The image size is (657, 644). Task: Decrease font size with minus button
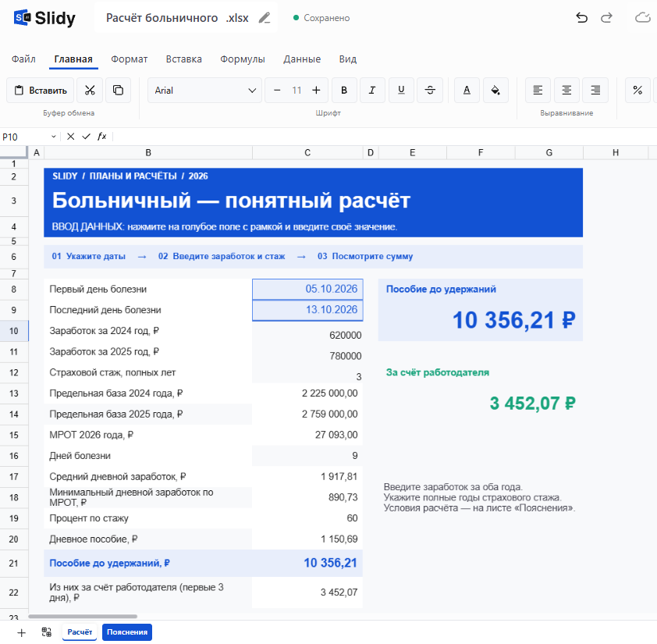[x=277, y=90]
